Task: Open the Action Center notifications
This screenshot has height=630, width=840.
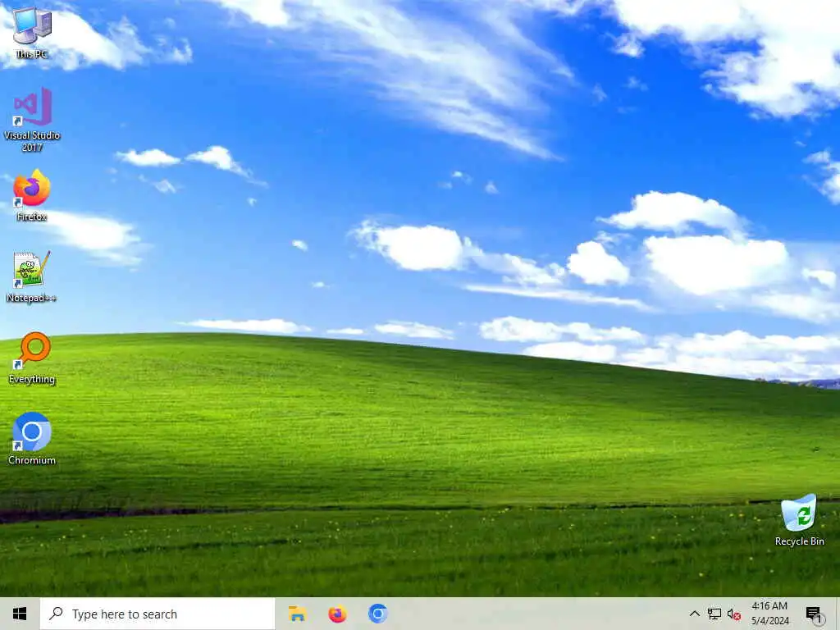Action: pos(814,614)
